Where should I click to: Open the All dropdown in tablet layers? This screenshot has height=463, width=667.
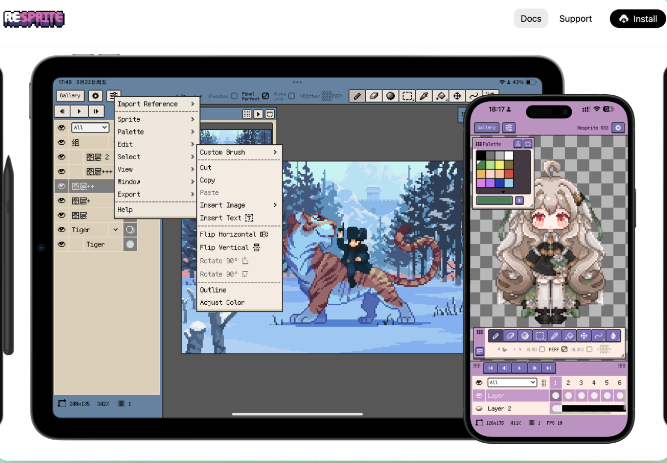tap(89, 128)
